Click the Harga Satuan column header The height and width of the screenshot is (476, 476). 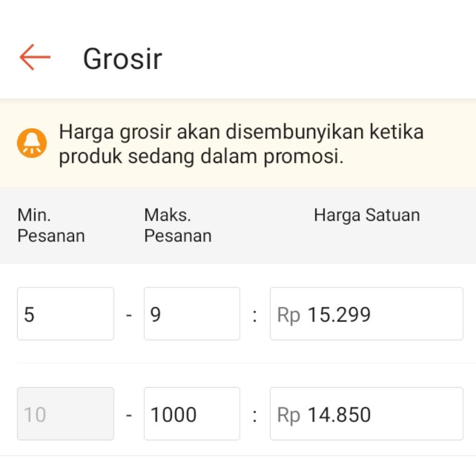point(367,215)
